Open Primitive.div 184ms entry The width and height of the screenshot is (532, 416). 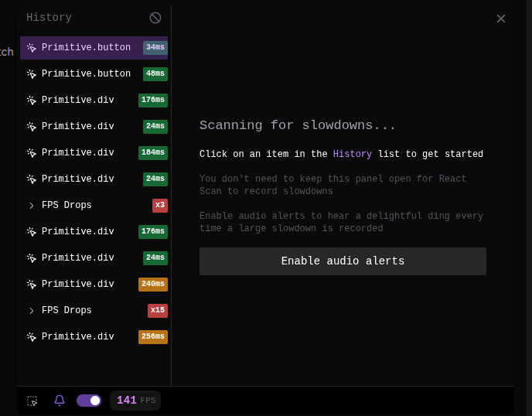click(x=94, y=152)
